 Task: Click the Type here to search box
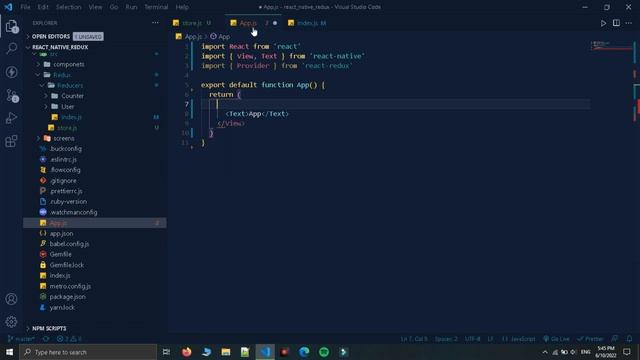(88, 352)
